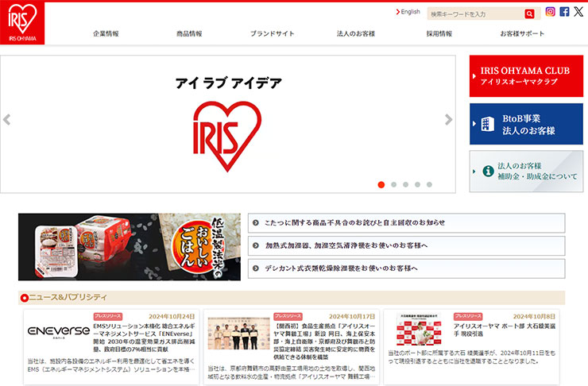Show previous slide with left carousel arrow
This screenshot has width=588, height=386.
(x=6, y=120)
